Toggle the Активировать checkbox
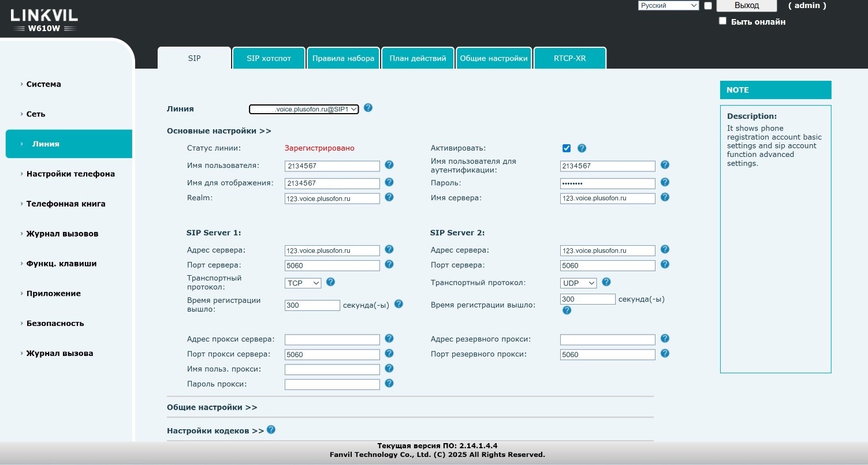The height and width of the screenshot is (465, 868). [567, 148]
